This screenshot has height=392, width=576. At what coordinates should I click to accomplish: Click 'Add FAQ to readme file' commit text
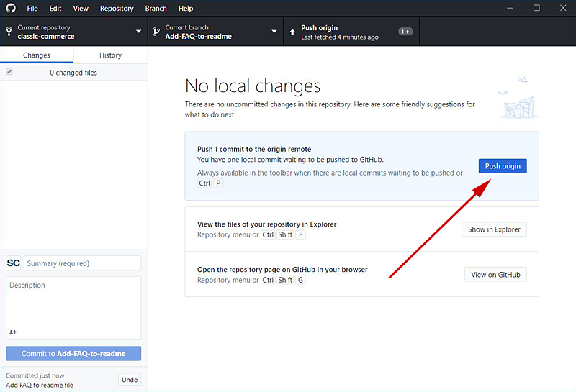coord(40,385)
